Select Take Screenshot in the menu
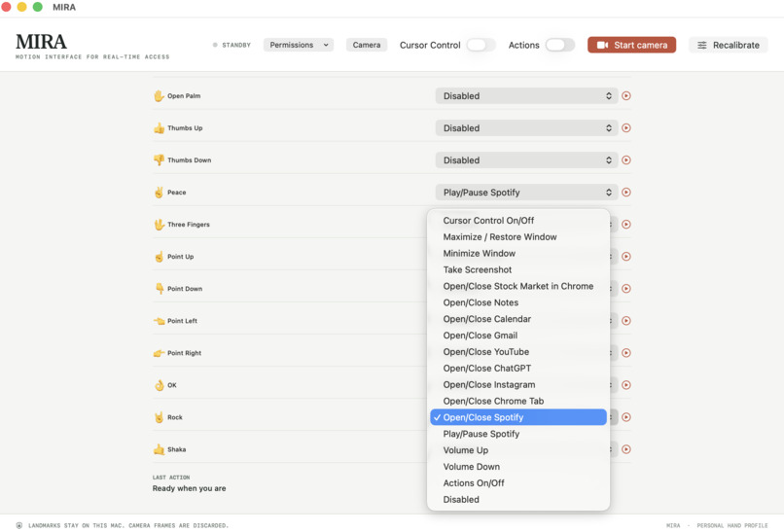Viewport: 784px width, 532px height. coord(518,270)
